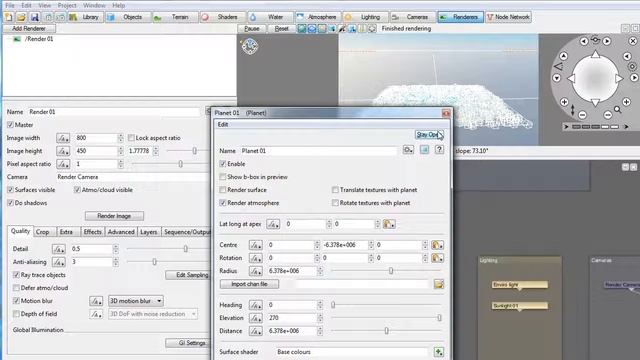Click the New project icon
The image size is (640, 360).
coord(9,17)
